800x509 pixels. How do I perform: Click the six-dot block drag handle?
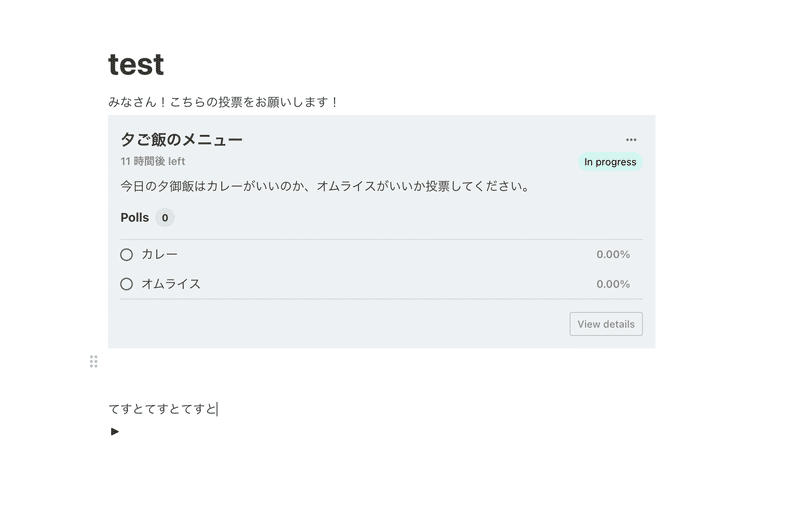point(93,362)
